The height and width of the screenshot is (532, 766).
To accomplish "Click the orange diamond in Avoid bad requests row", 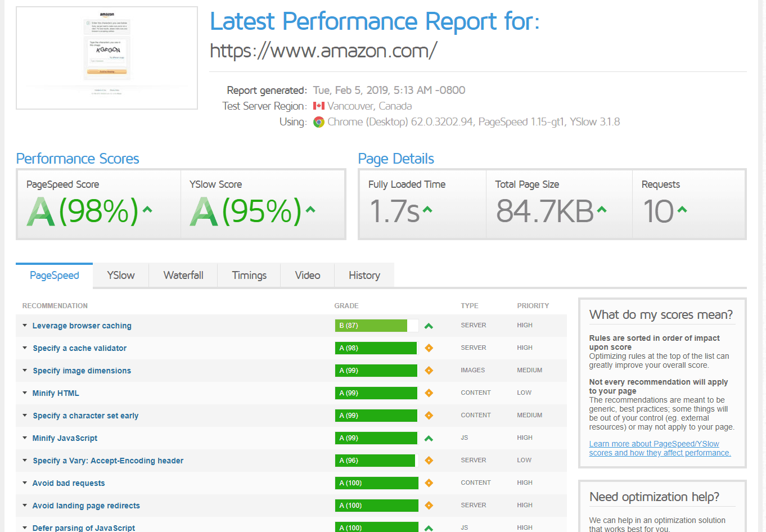I will [x=429, y=483].
